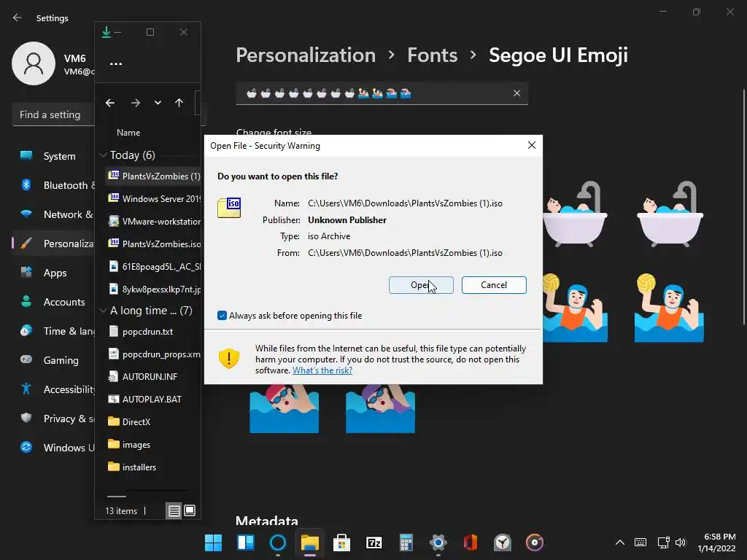Uncheck Always ask before opening this file
Screen dimensions: 747x560
[222, 315]
